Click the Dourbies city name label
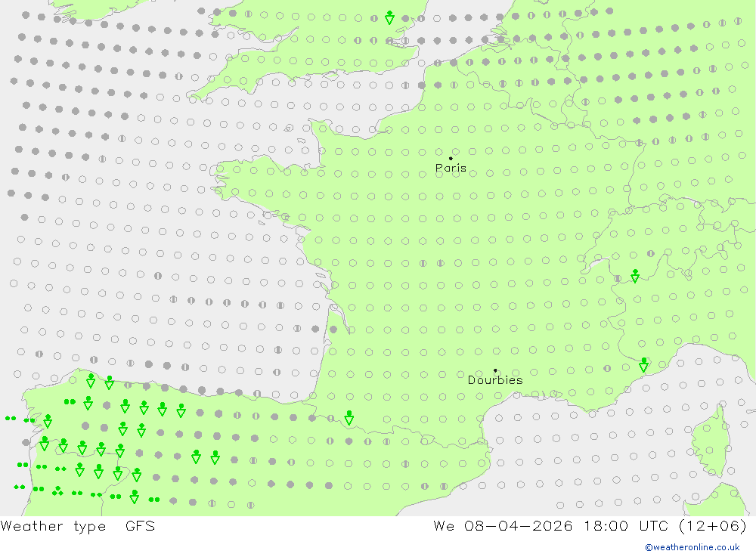The image size is (756, 554). [x=495, y=380]
